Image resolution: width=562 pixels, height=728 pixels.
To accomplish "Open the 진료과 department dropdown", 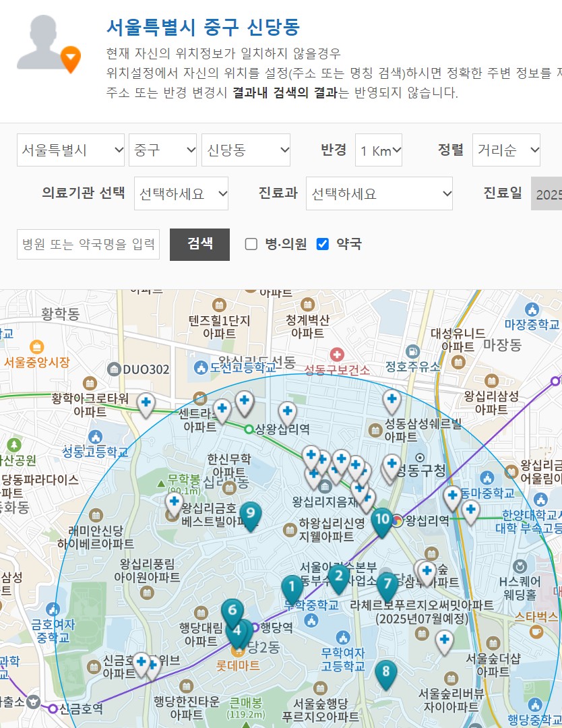I will [x=379, y=193].
